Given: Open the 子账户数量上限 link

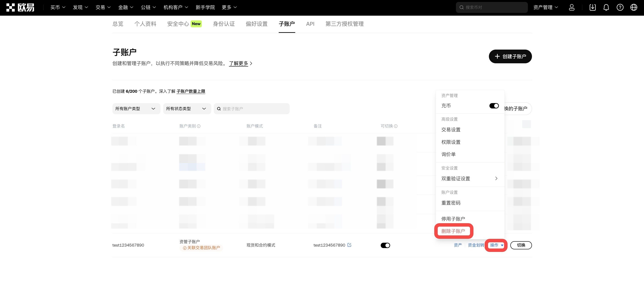Looking at the screenshot, I should click(x=191, y=91).
